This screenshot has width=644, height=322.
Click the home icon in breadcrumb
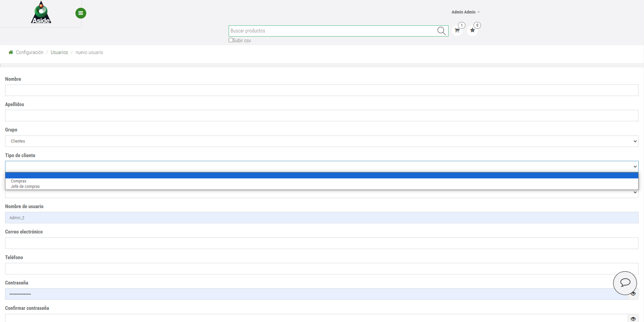point(11,52)
